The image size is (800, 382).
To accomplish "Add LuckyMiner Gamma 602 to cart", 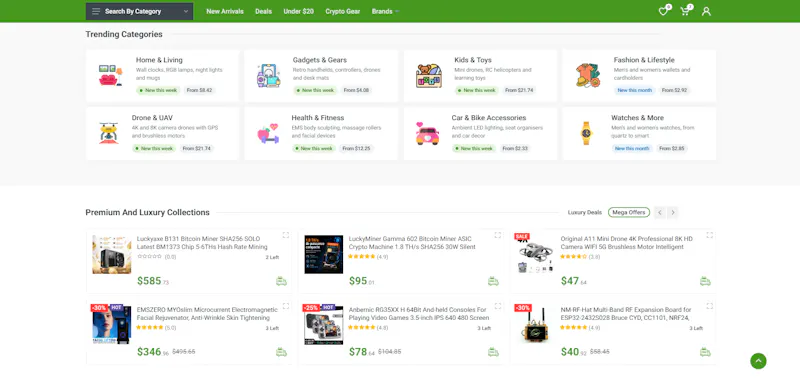I will point(493,281).
